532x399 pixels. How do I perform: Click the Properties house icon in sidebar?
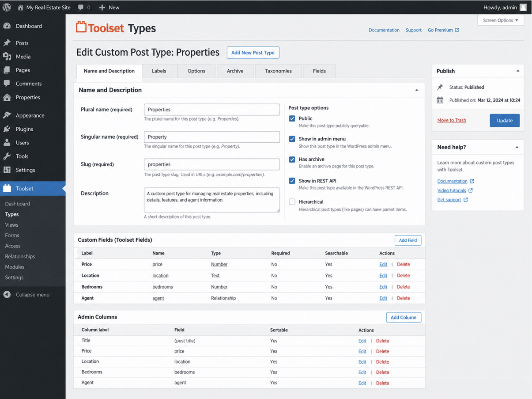point(7,97)
